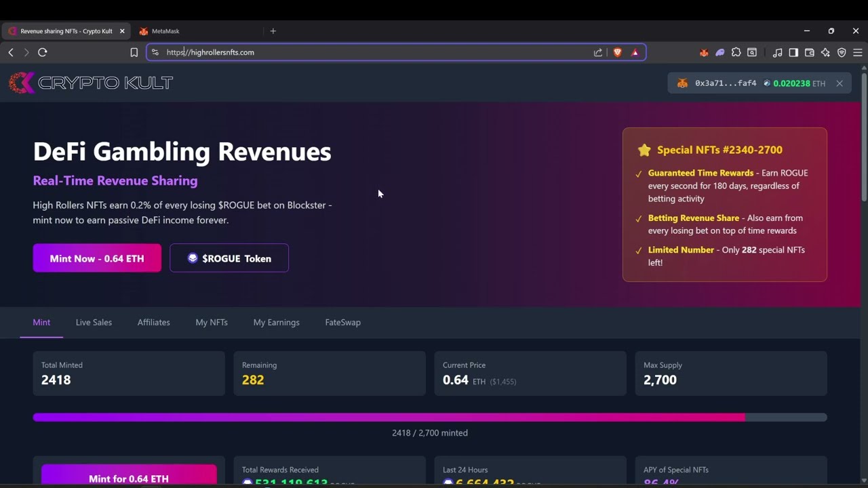Click the Max Supply 2,700 value
868x488 pixels.
pos(660,380)
